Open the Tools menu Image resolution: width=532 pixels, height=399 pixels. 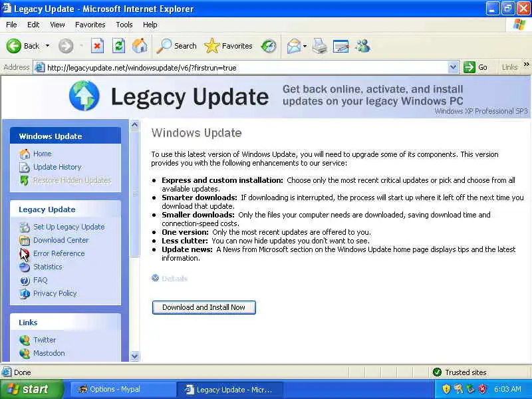[x=124, y=25]
